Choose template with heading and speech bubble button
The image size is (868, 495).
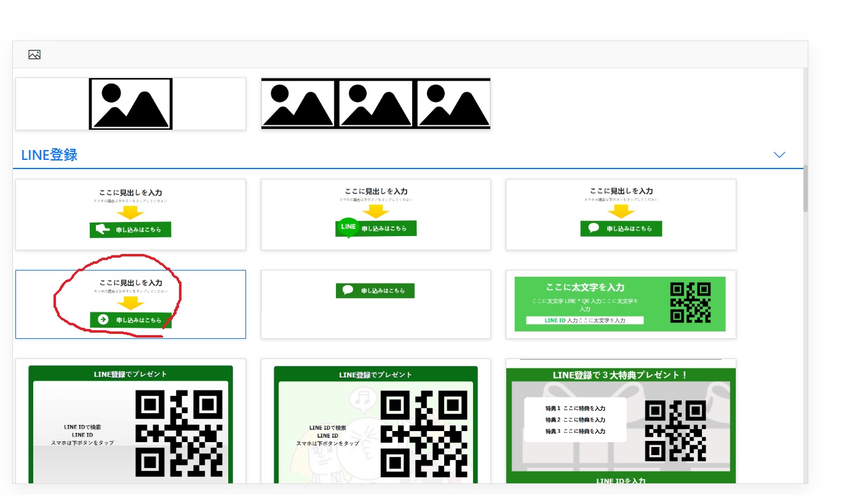click(x=621, y=215)
